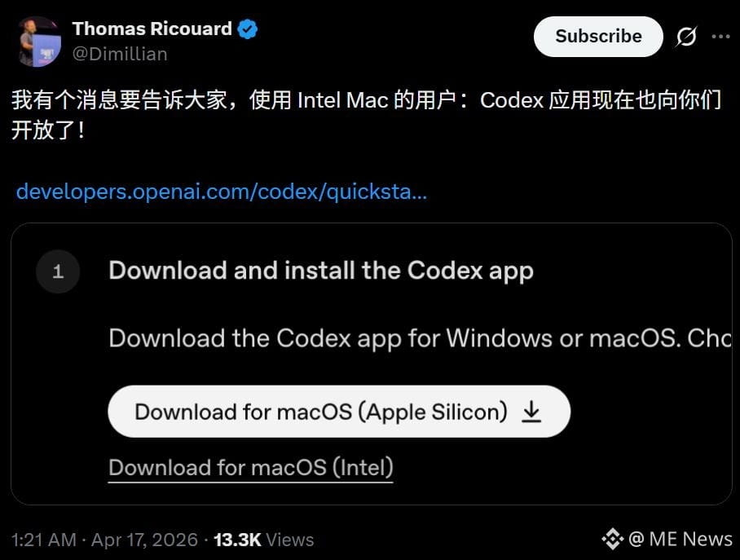
Task: Open the three-dot more options menu
Action: pyautogui.click(x=720, y=37)
